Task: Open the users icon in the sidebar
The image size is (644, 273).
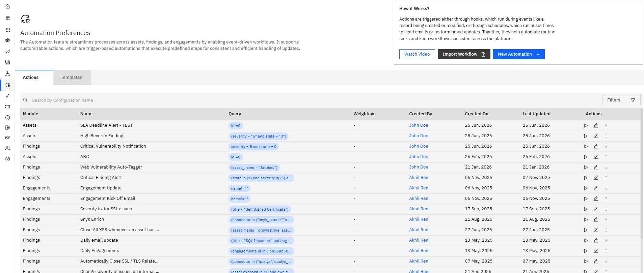Action: 7,148
